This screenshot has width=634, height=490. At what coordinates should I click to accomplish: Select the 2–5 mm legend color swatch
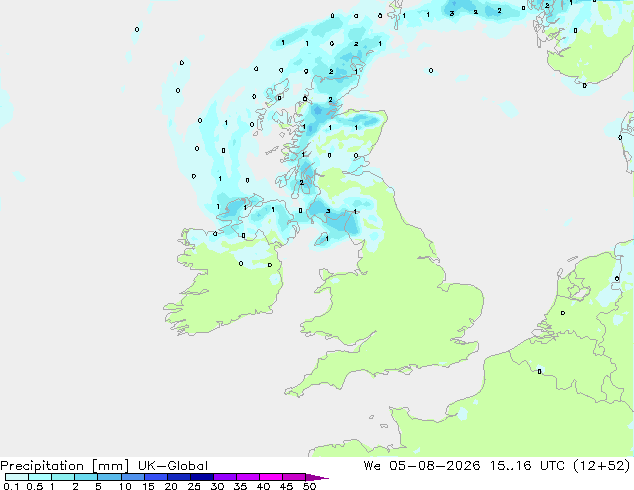pyautogui.click(x=86, y=477)
